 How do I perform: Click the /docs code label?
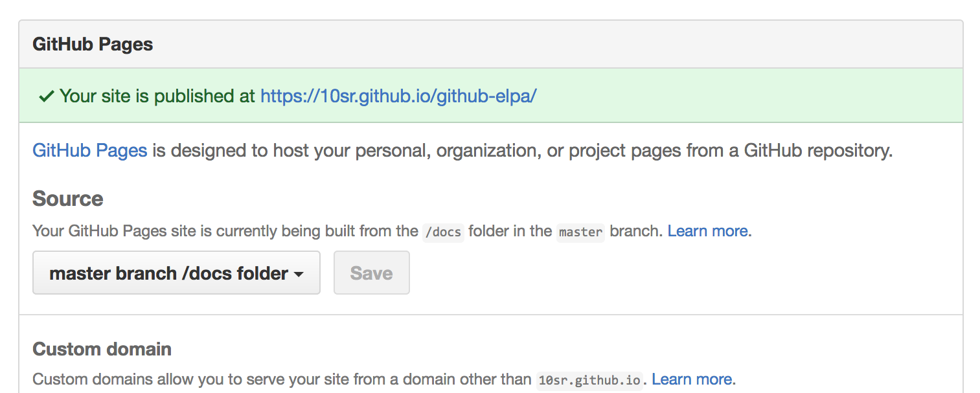tap(443, 232)
